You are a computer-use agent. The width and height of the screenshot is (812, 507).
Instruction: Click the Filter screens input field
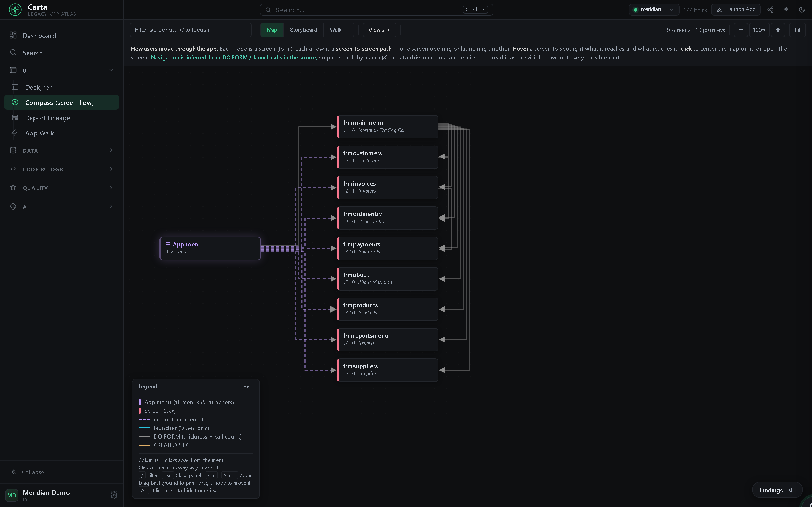click(191, 30)
